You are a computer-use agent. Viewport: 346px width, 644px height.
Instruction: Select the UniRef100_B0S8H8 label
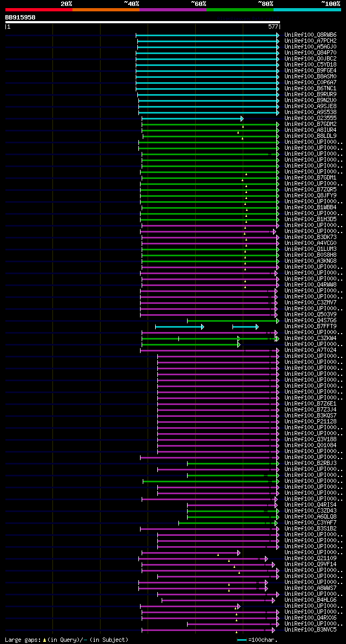click(x=310, y=255)
